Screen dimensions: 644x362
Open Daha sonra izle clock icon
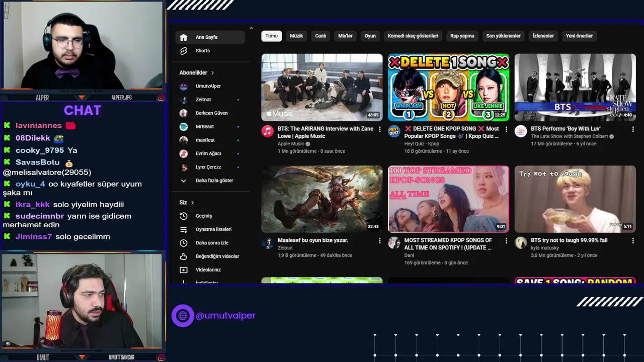click(184, 243)
